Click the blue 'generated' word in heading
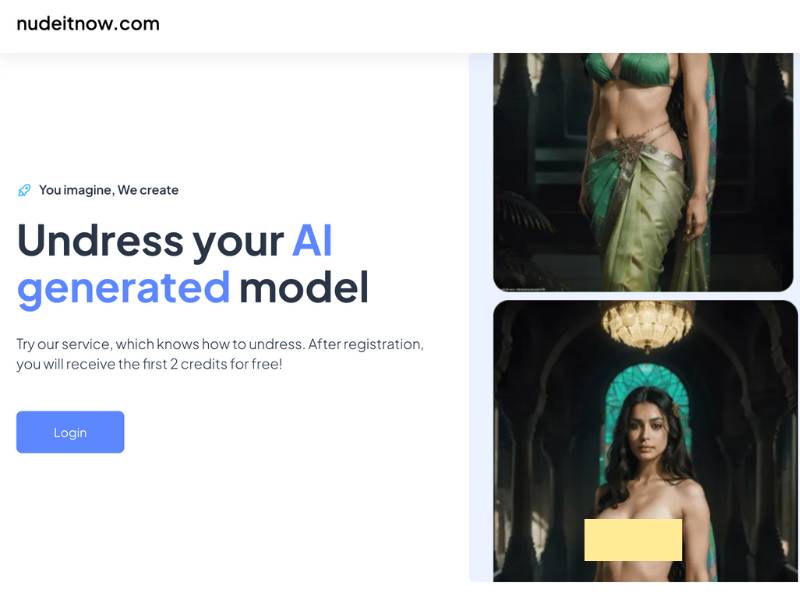800x600 pixels. pos(123,289)
